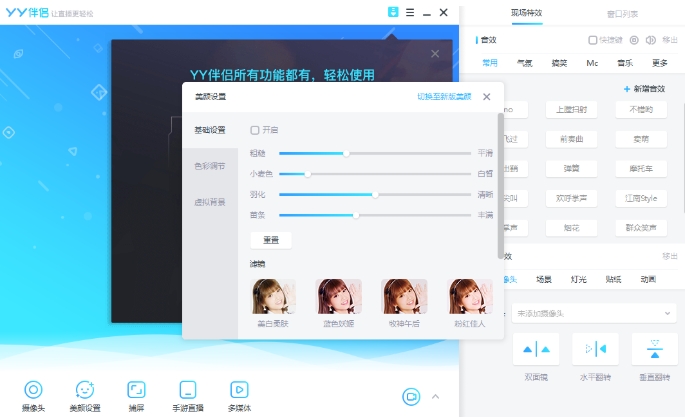Play the 摩托车 sound effect

click(641, 169)
